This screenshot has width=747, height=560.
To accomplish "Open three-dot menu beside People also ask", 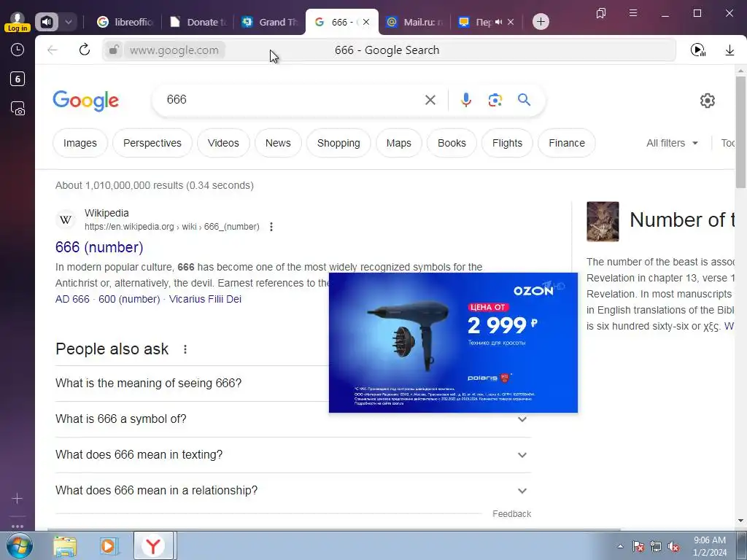I will (x=185, y=349).
